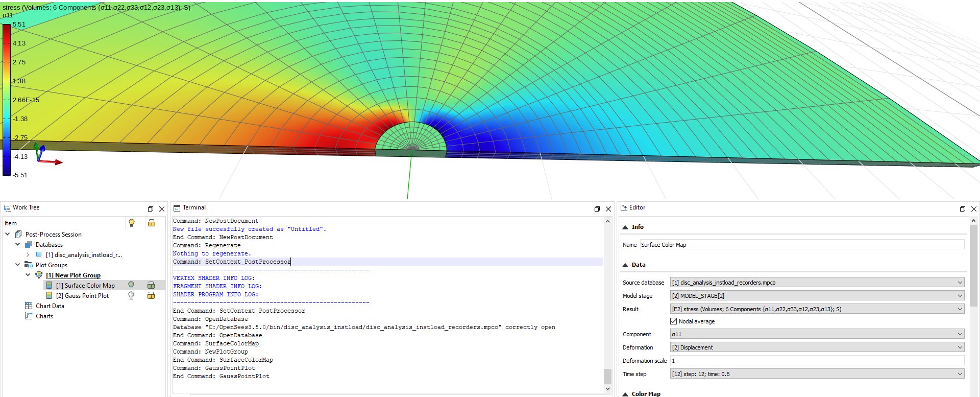This screenshot has width=980, height=397.
Task: Click the Gauss Point Plot gradient icon
Action: [49, 295]
